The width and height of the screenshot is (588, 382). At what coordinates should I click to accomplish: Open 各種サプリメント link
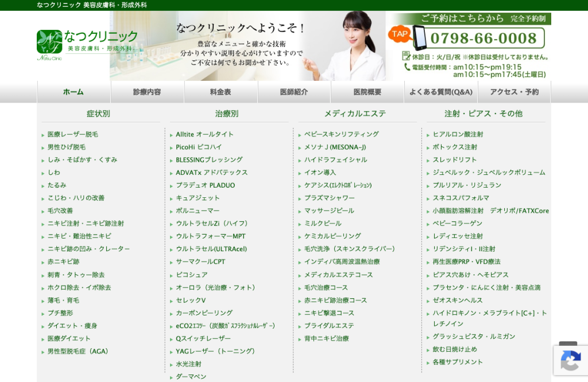pos(458,362)
